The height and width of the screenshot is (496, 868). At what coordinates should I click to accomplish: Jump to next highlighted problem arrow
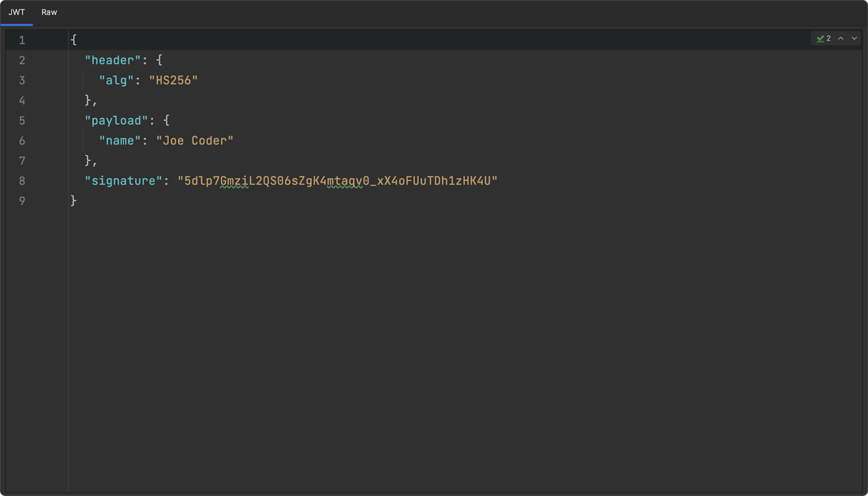click(x=854, y=38)
